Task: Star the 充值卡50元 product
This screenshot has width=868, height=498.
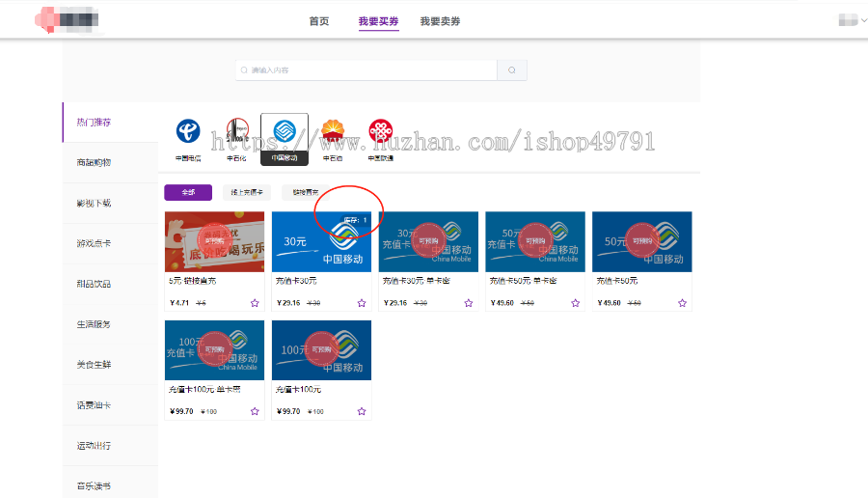Action: [x=682, y=303]
